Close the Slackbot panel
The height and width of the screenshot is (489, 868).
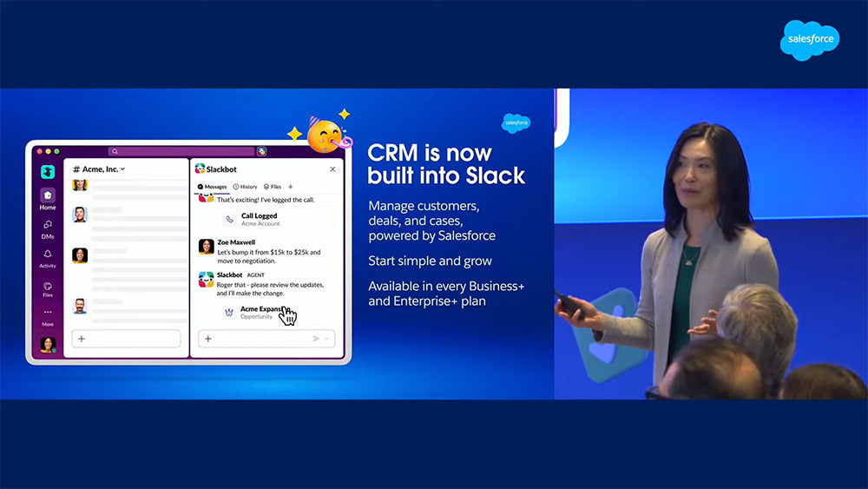click(332, 169)
